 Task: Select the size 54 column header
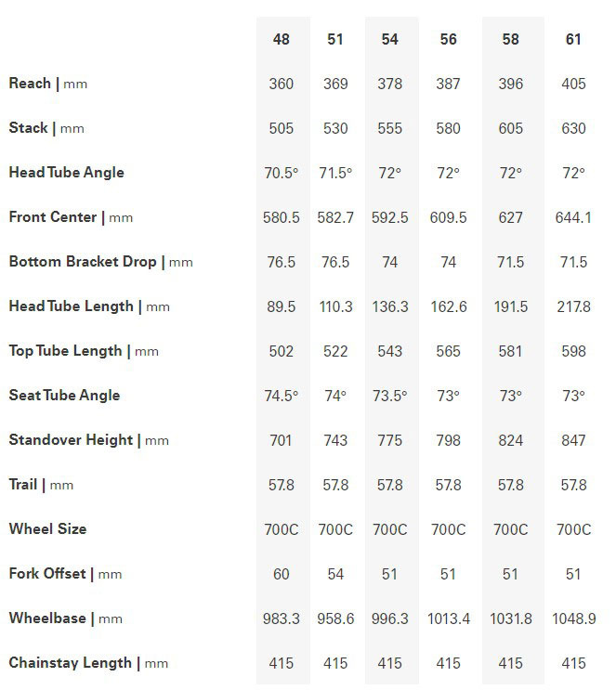pos(389,39)
